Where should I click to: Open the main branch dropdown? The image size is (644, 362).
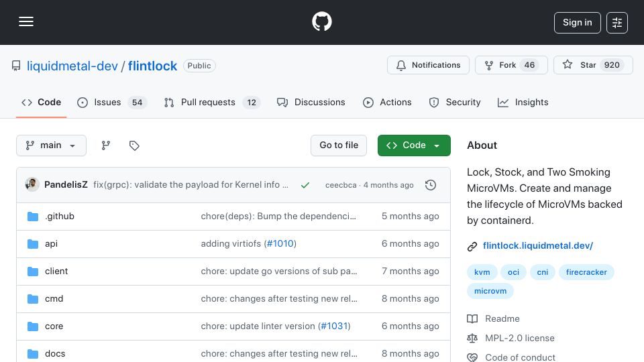52,145
